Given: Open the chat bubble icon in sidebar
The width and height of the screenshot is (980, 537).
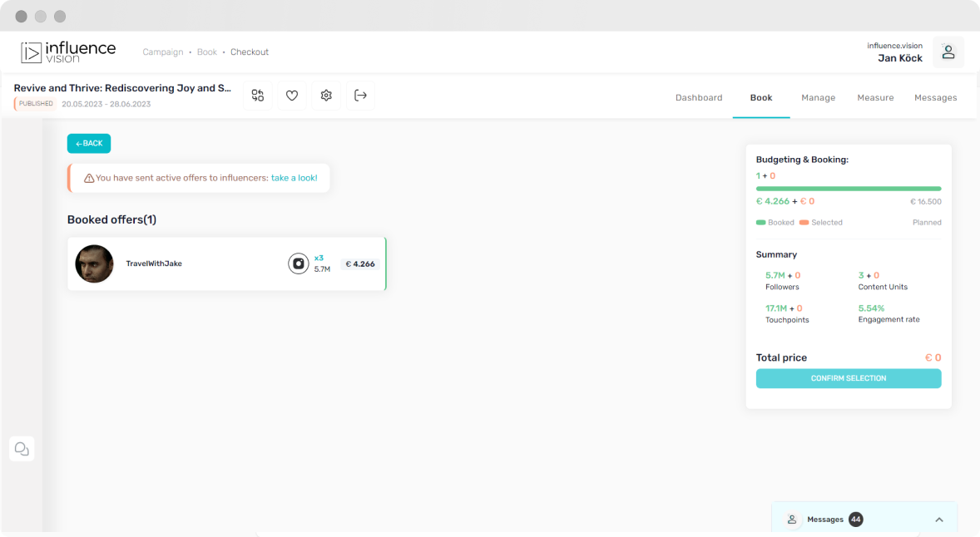Looking at the screenshot, I should 22,449.
